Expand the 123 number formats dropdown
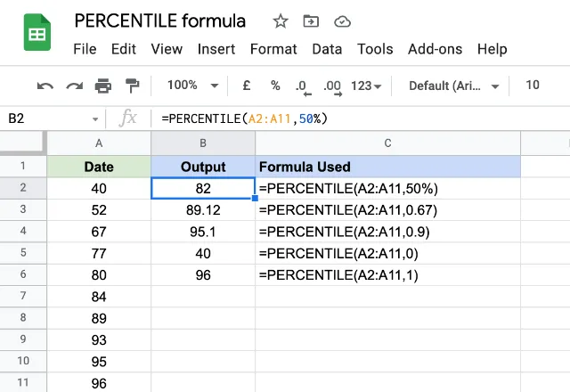 click(x=366, y=86)
